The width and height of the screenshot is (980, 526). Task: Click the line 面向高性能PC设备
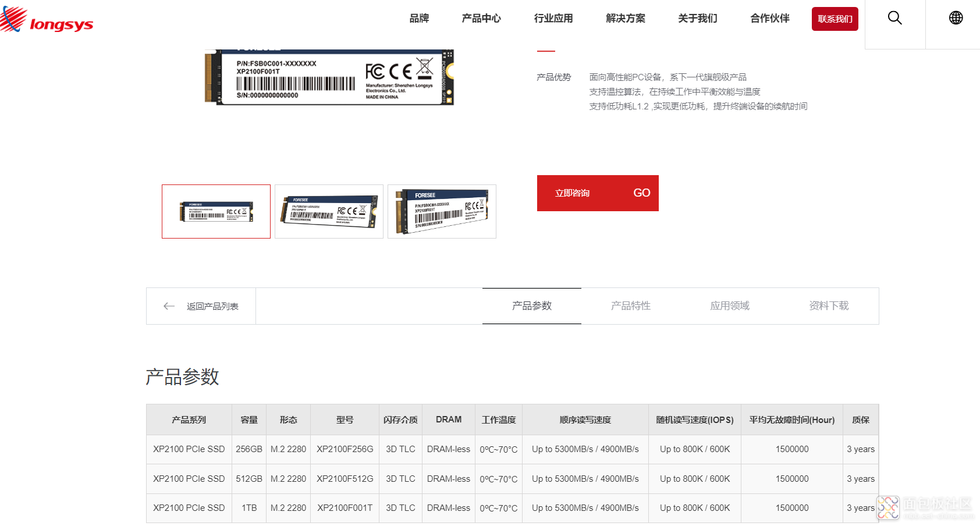(x=668, y=77)
